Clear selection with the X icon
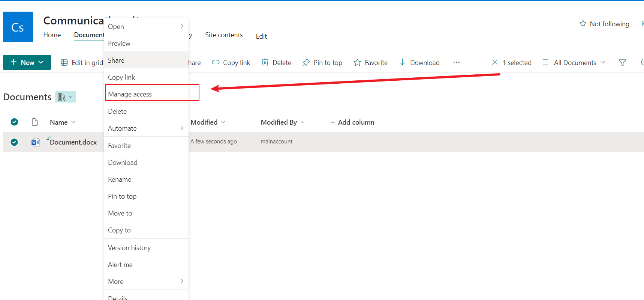 (x=495, y=62)
